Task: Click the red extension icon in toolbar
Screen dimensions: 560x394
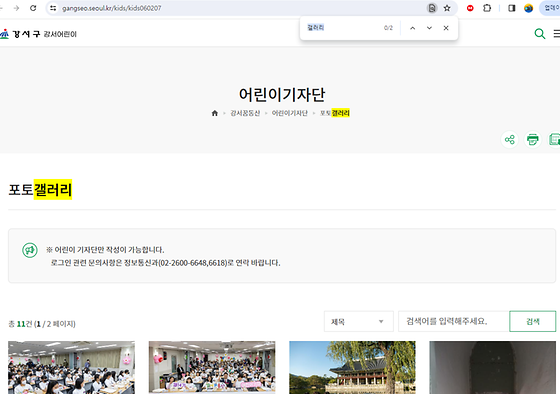Action: click(x=470, y=8)
